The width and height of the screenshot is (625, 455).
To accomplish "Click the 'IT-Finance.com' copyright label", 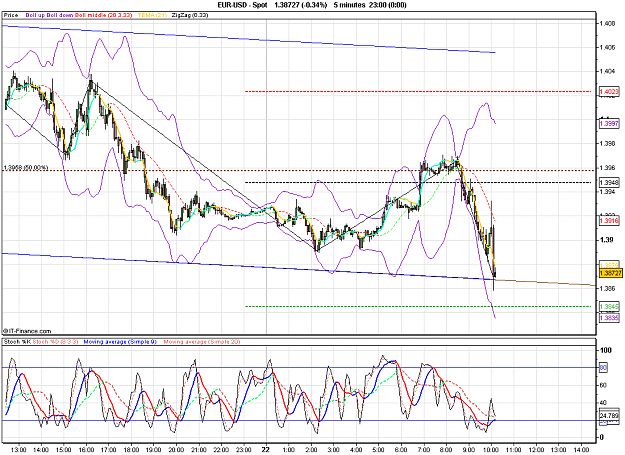I will click(x=27, y=331).
